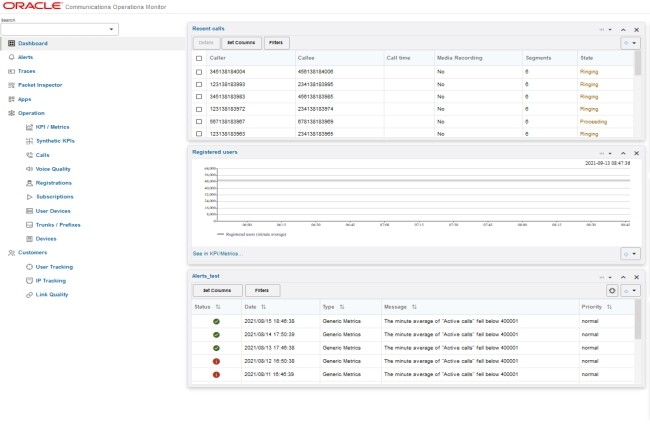650x433 pixels.
Task: Click the User Tracking icon
Action: pos(29,267)
